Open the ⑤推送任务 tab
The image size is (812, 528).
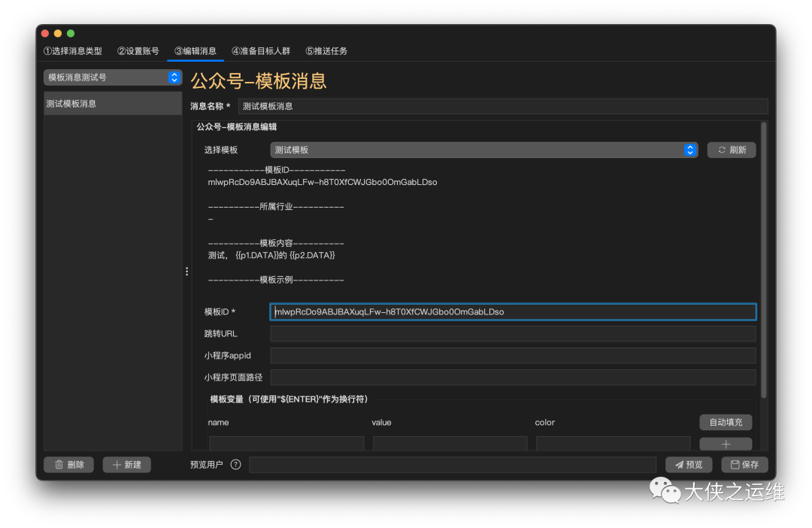pyautogui.click(x=326, y=51)
